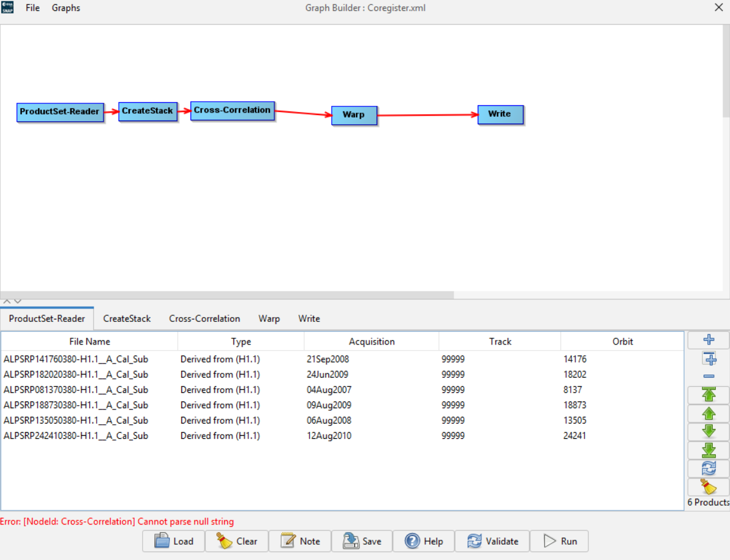Open the File menu
Screen dimensions: 730x560
point(32,8)
